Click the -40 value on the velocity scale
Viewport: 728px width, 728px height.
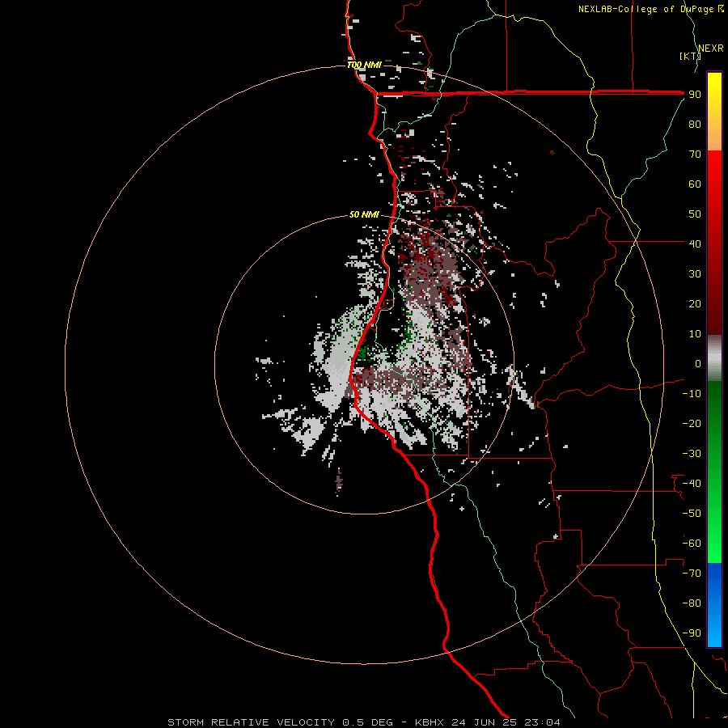pyautogui.click(x=692, y=484)
